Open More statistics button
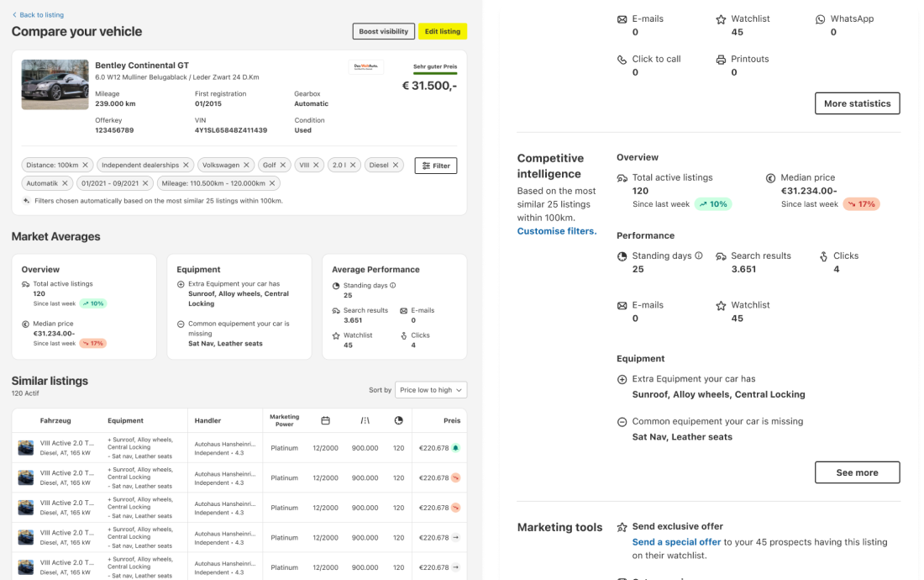The width and height of the screenshot is (924, 580). tap(858, 103)
